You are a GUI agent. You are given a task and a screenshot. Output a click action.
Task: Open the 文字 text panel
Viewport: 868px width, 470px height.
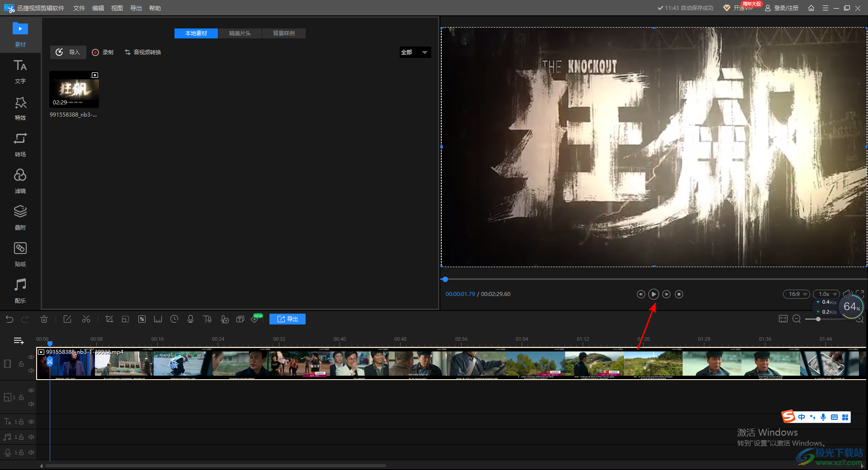point(20,71)
